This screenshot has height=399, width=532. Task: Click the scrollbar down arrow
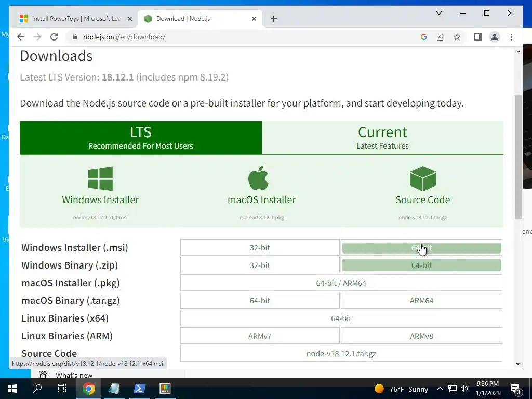(x=518, y=364)
